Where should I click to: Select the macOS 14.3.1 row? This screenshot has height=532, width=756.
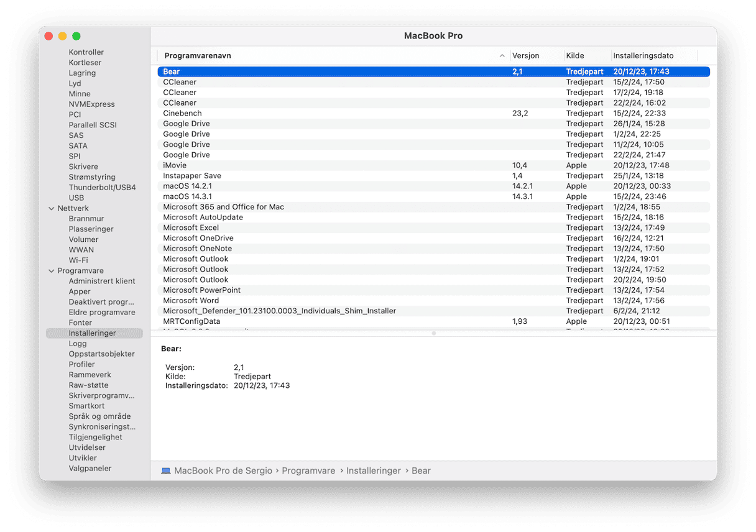(x=433, y=196)
